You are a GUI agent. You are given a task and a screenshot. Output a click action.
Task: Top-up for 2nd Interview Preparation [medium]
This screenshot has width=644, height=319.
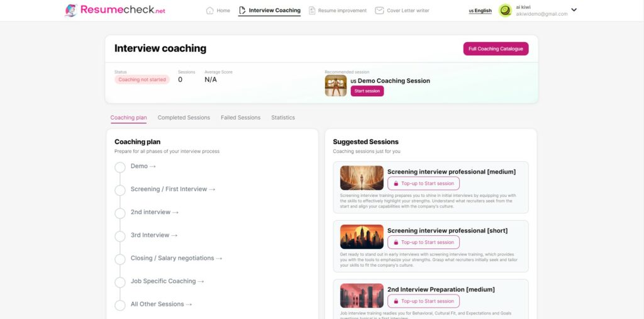click(423, 301)
